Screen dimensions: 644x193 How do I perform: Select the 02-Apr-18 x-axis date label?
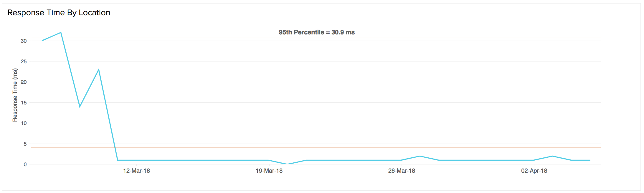(x=534, y=171)
